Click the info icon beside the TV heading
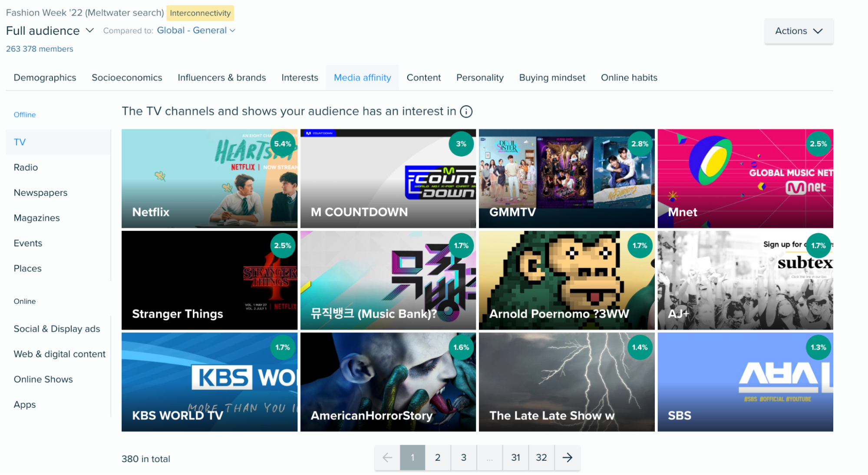 coord(466,112)
